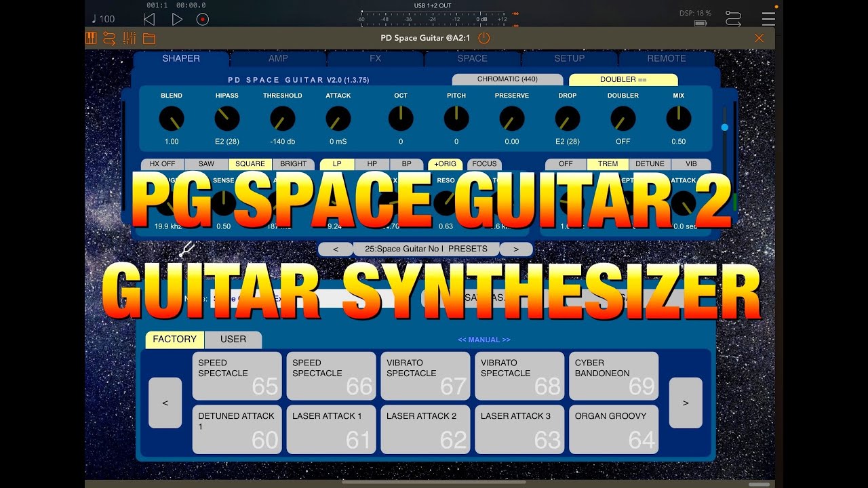This screenshot has height=488, width=868.
Task: Switch to the SHAPER tab
Action: click(181, 58)
